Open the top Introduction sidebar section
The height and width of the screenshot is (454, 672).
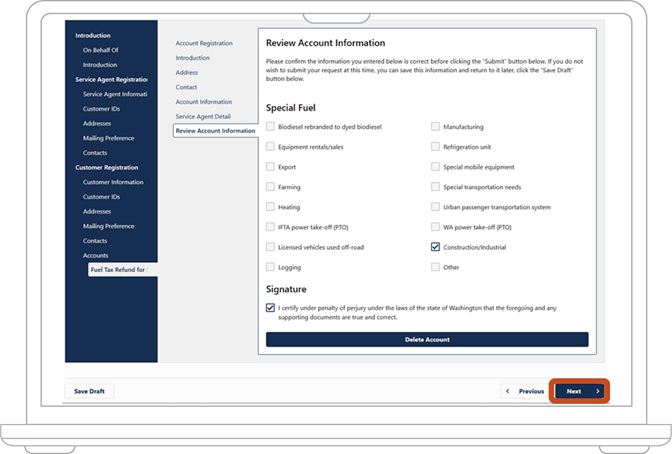pos(93,36)
